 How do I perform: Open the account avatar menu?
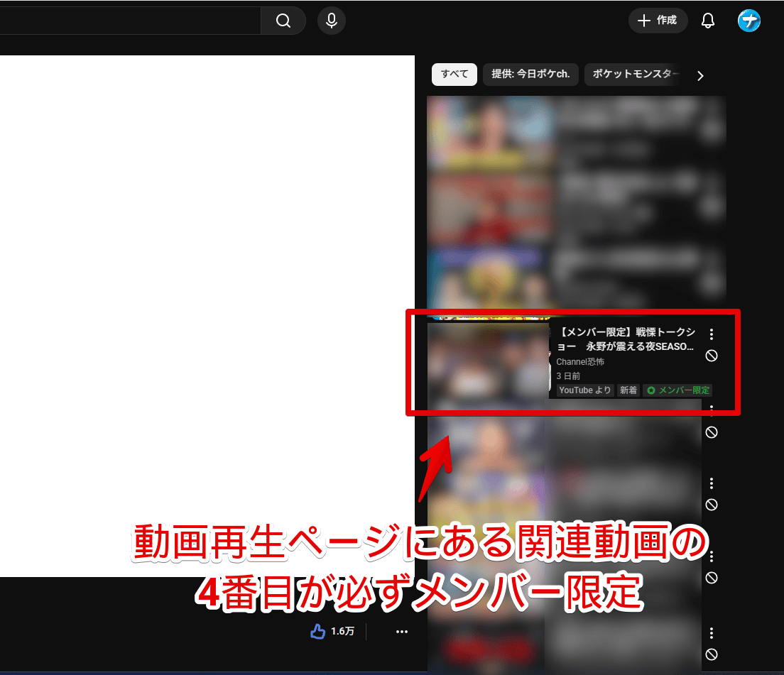[x=749, y=21]
